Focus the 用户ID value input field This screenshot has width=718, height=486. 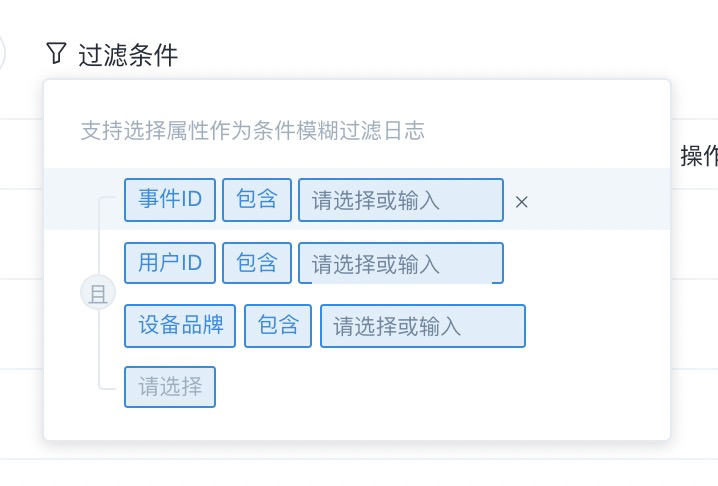[x=401, y=263]
